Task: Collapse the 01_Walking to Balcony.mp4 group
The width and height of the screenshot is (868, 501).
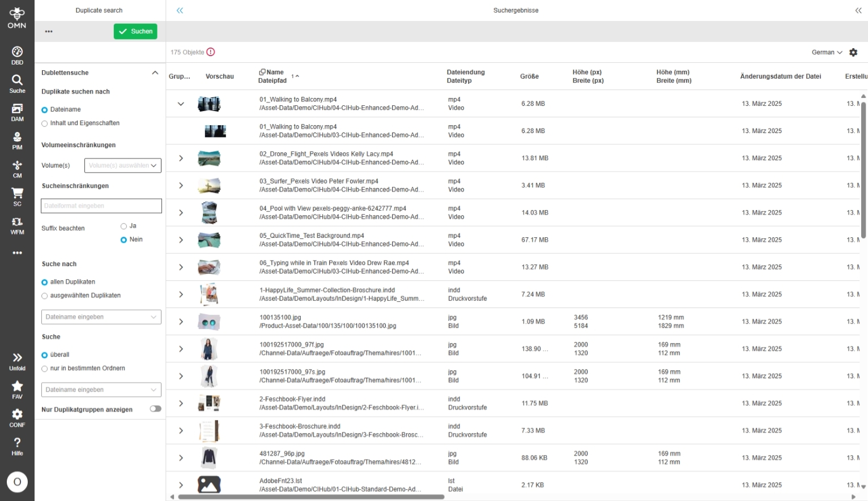Action: point(181,104)
